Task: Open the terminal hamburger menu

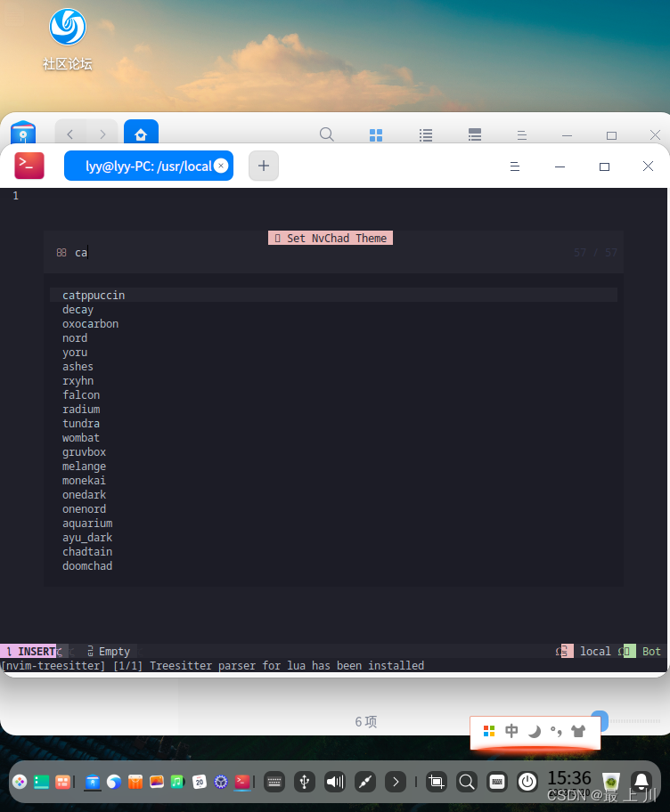Action: point(515,166)
